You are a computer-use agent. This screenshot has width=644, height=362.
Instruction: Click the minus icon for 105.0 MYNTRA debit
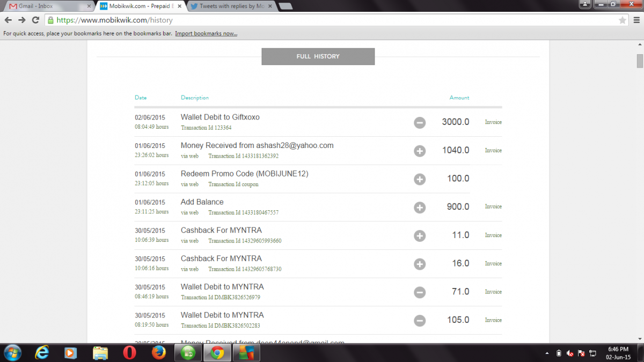point(420,321)
